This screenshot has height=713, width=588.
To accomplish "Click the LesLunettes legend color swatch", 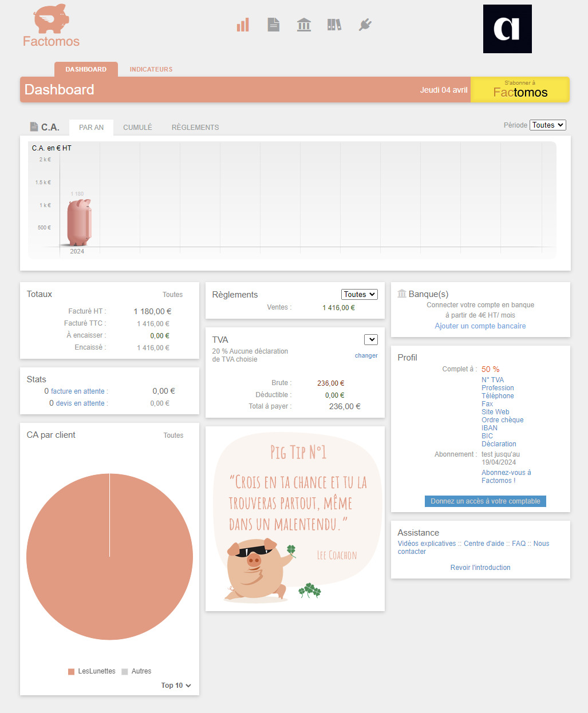I will point(72,671).
